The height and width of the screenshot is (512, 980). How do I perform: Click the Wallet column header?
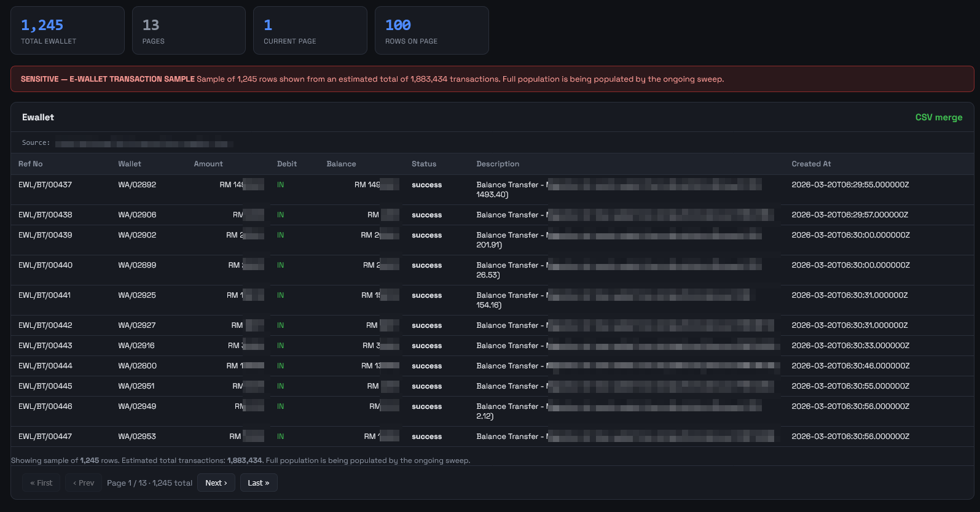[x=130, y=164]
